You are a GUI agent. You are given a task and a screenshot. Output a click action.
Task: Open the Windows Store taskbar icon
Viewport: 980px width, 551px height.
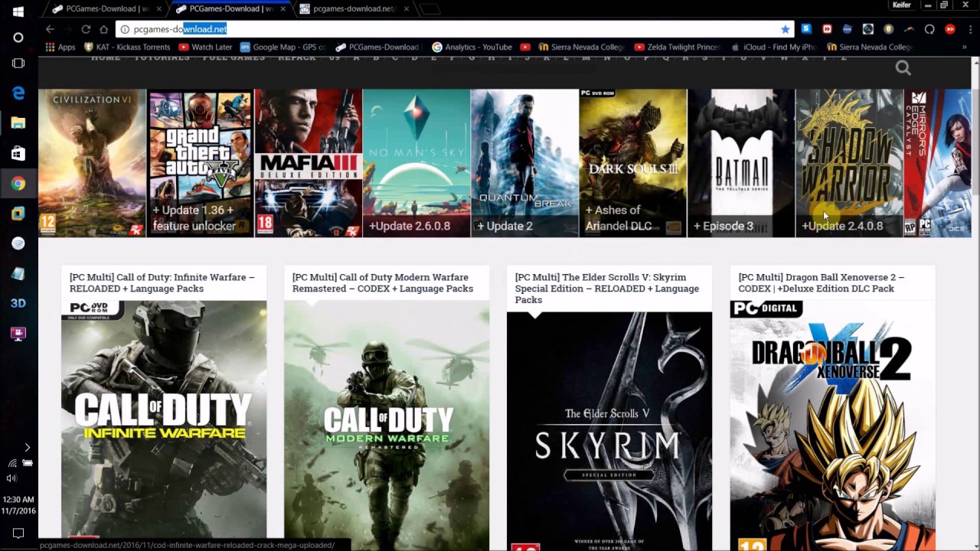point(18,153)
